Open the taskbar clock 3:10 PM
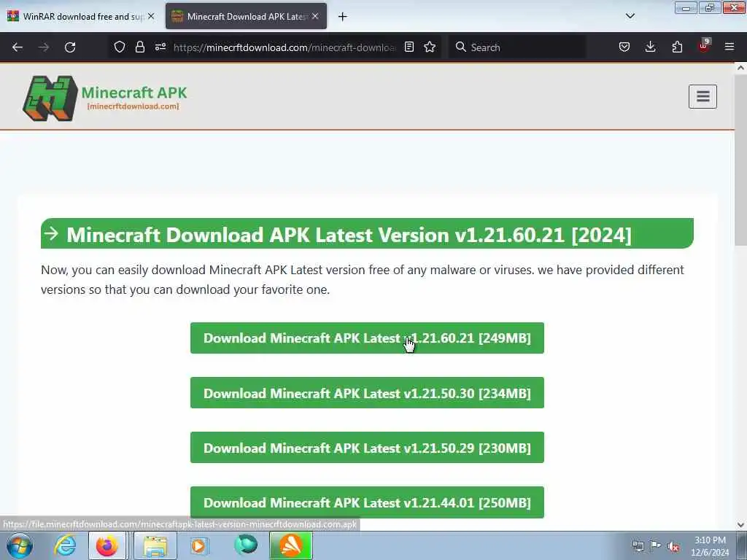Screen dimensions: 747x560 [x=710, y=546]
